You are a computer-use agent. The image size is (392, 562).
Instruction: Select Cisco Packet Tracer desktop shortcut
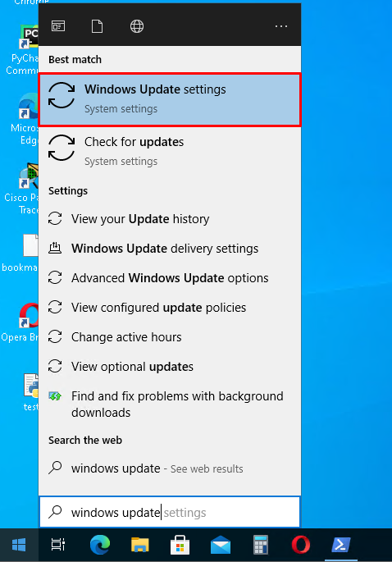tap(21, 189)
